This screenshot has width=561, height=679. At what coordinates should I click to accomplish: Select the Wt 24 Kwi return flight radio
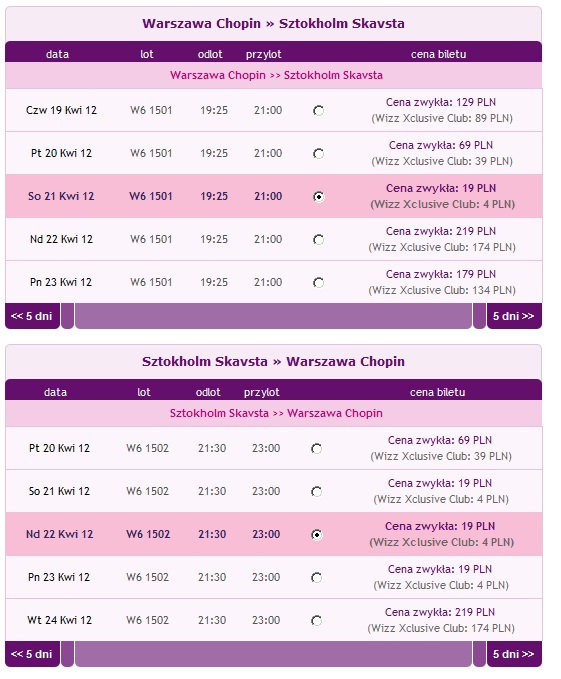[x=316, y=620]
